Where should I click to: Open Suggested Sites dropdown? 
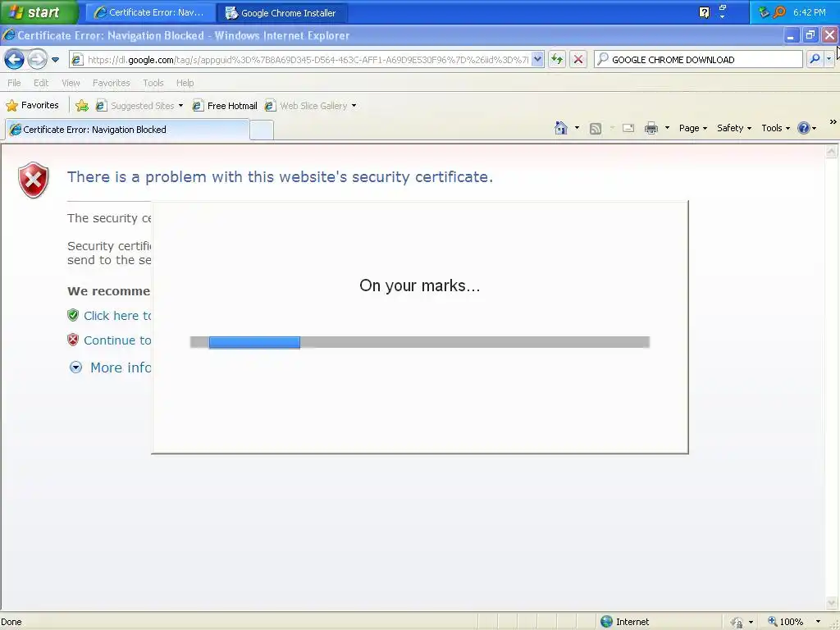139,106
